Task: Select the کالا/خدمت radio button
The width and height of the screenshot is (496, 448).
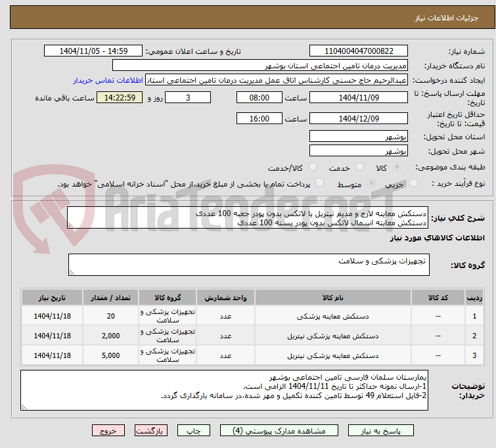Action: click(313, 166)
